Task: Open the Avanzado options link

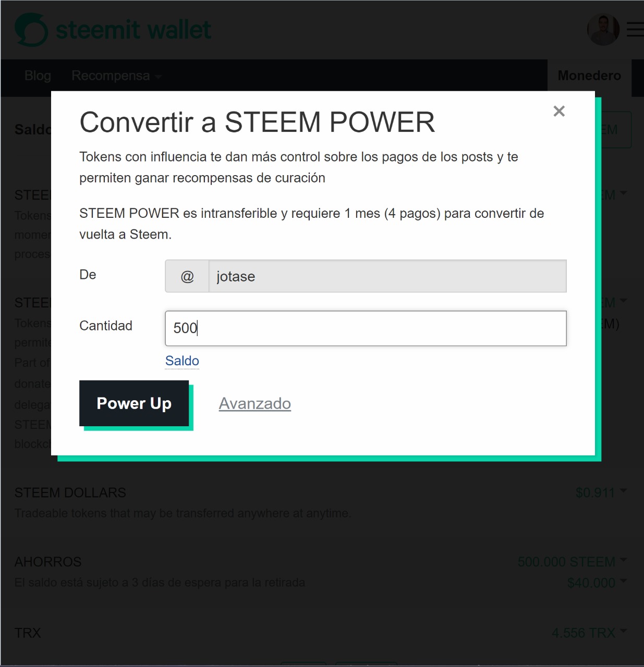Action: coord(255,403)
